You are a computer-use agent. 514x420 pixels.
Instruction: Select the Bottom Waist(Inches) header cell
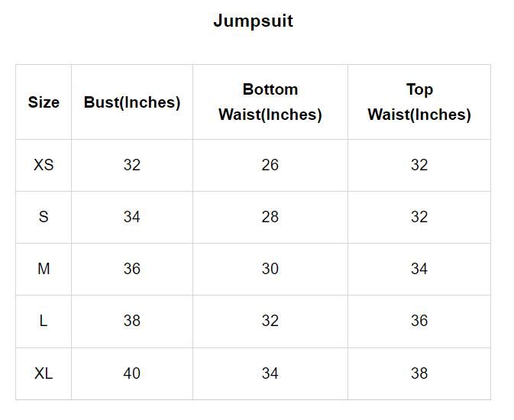(x=270, y=102)
